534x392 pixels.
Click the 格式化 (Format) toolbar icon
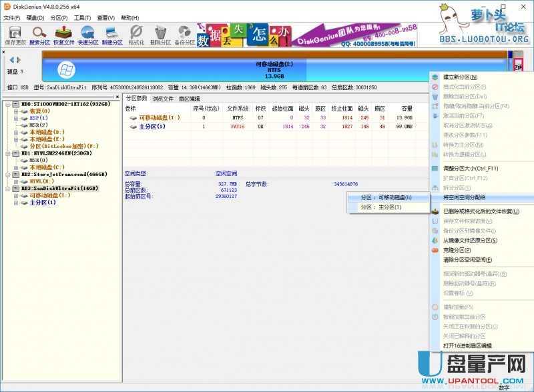pos(136,34)
